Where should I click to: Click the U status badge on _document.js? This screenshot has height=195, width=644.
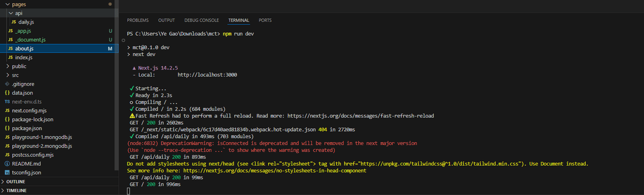110,40
